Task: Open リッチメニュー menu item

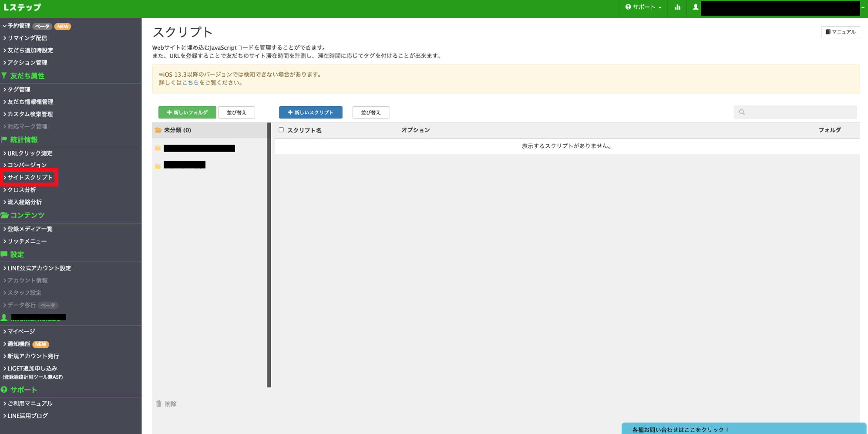Action: tap(25, 241)
